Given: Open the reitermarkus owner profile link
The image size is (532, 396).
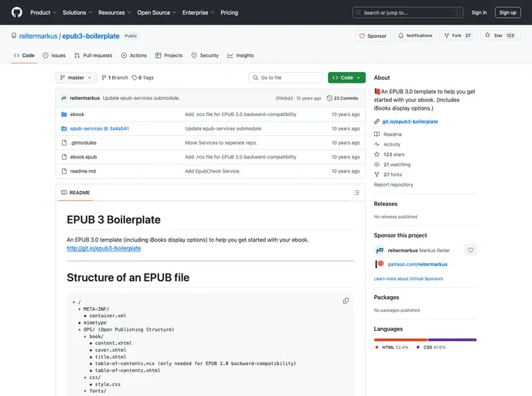Looking at the screenshot, I should [x=38, y=36].
